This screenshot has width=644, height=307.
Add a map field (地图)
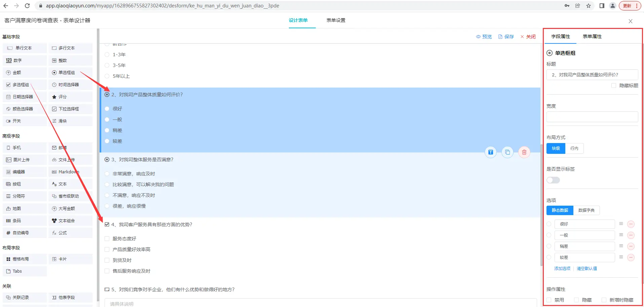25,208
